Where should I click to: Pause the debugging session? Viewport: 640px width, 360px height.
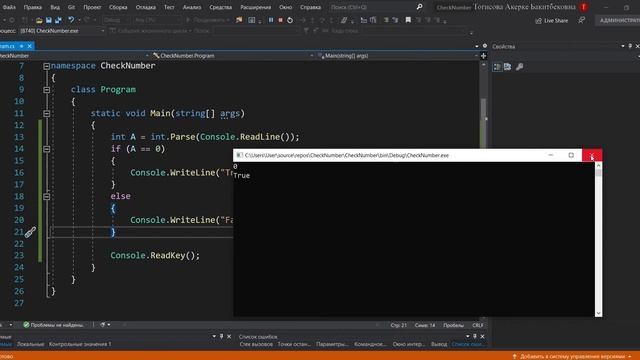tap(271, 20)
